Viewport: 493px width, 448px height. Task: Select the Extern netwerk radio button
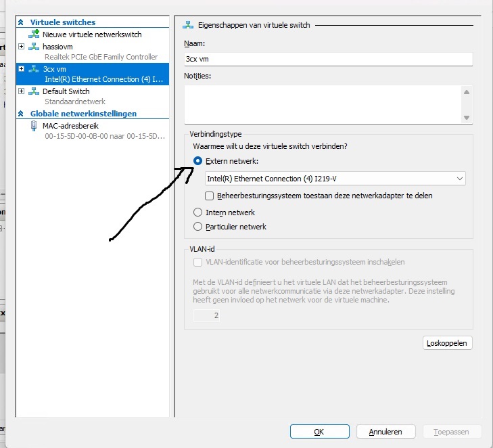198,161
